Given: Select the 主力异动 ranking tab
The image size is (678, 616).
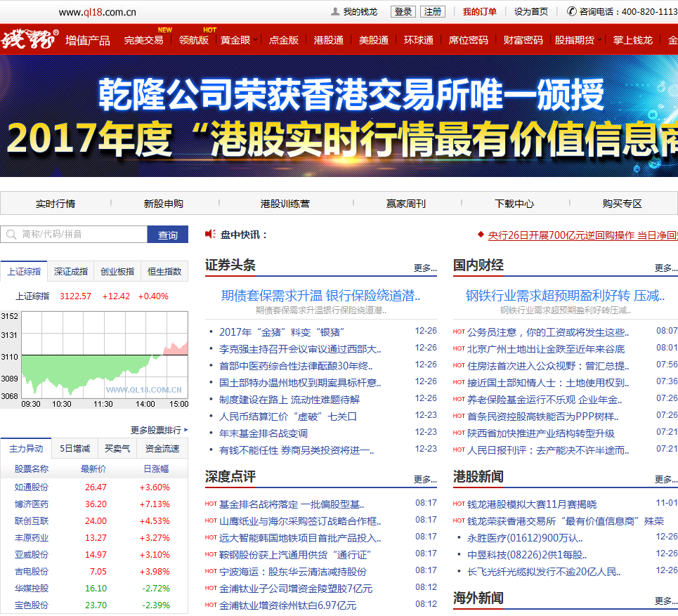Looking at the screenshot, I should tap(26, 449).
